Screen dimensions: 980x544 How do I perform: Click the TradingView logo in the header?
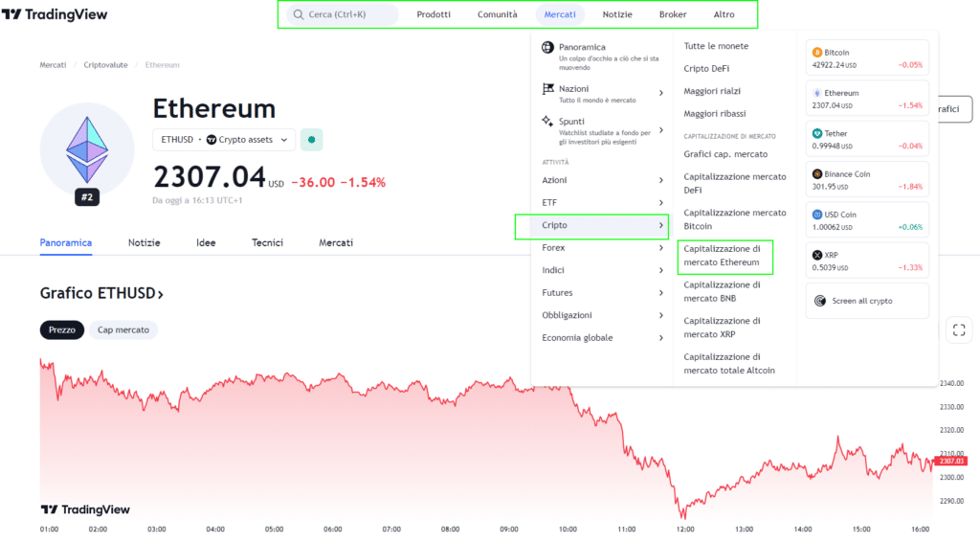tap(55, 14)
